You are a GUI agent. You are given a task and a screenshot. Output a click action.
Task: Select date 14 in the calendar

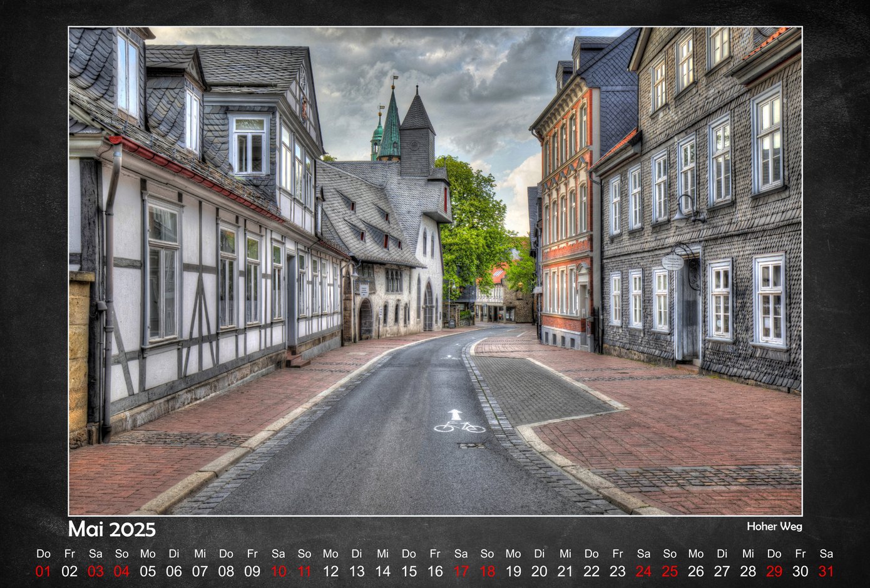[x=382, y=571]
